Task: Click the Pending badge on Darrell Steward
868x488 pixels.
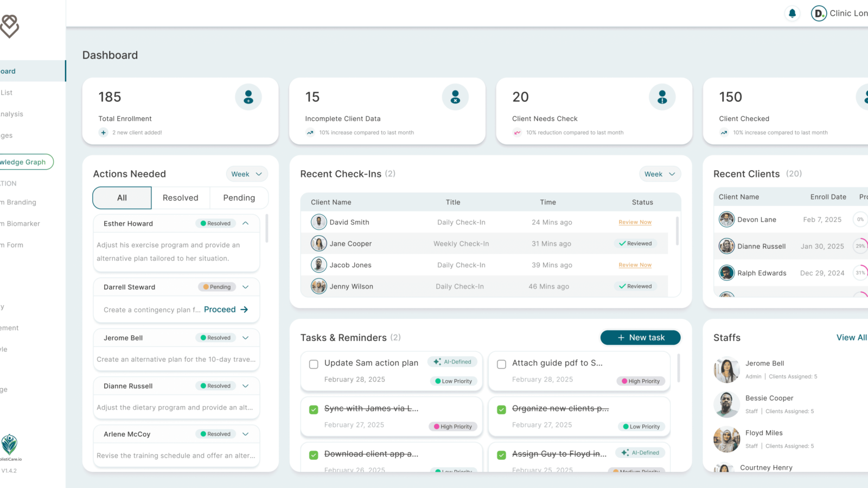Action: click(217, 287)
